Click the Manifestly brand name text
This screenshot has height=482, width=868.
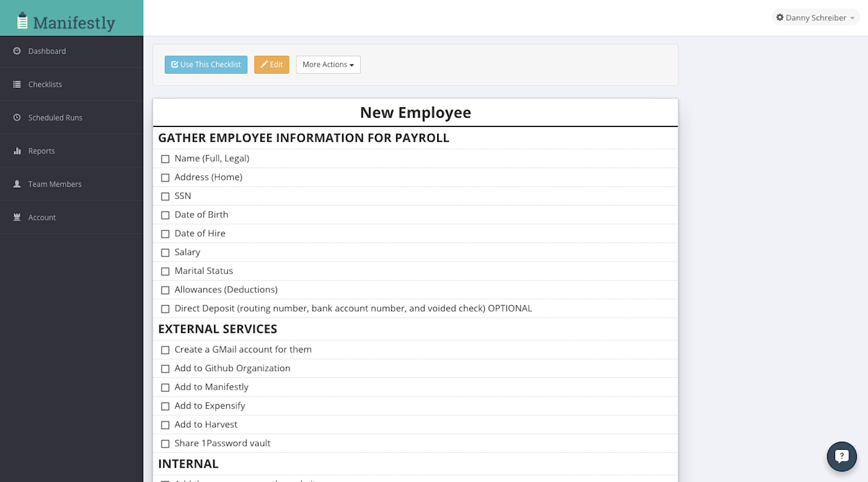(74, 23)
